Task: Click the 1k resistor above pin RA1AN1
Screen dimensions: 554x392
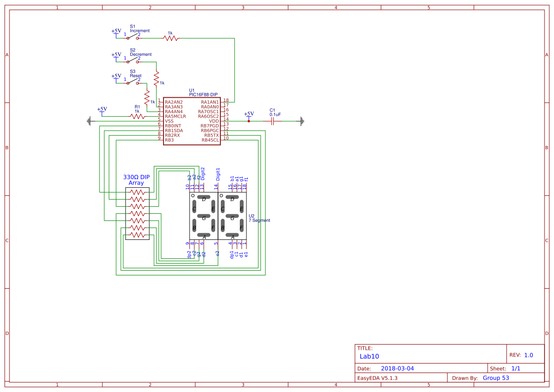Action: (171, 37)
